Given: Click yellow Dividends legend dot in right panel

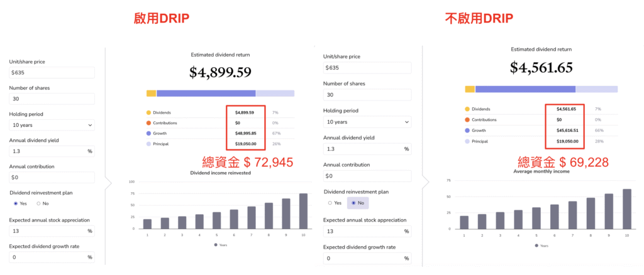Looking at the screenshot, I should point(468,109).
